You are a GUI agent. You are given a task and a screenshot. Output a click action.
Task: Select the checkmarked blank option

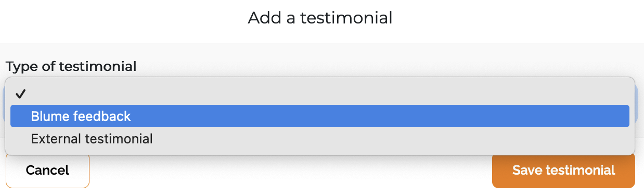point(319,93)
